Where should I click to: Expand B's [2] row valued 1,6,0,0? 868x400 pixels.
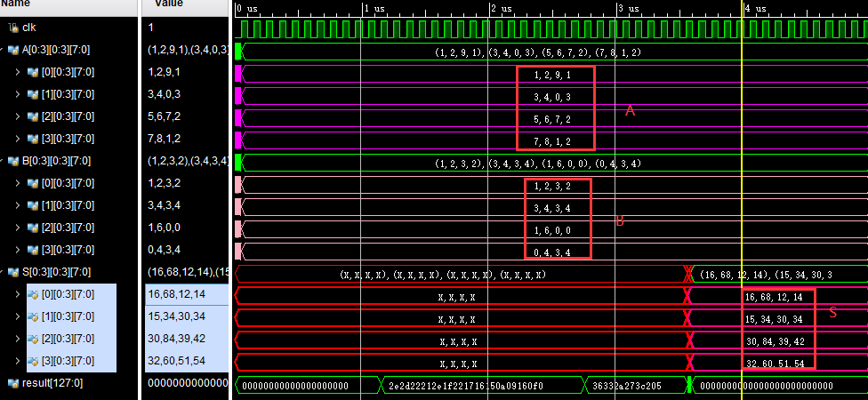click(18, 228)
